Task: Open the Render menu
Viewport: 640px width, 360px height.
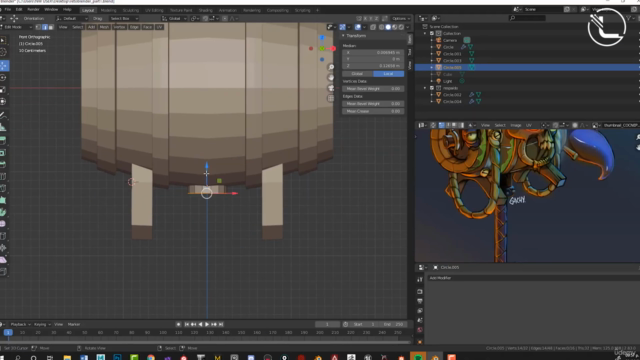Action: (x=33, y=9)
